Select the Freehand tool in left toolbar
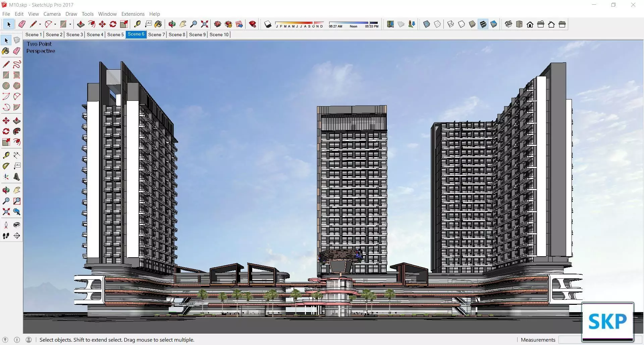Screen dimensions: 644x345 [x=17, y=64]
